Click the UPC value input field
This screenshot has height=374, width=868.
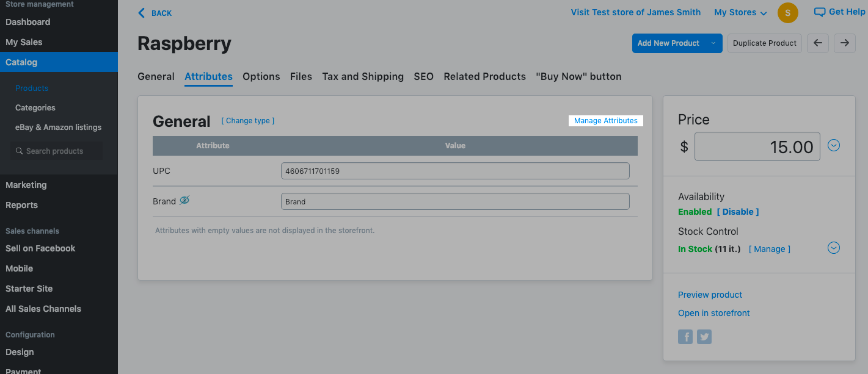click(454, 171)
